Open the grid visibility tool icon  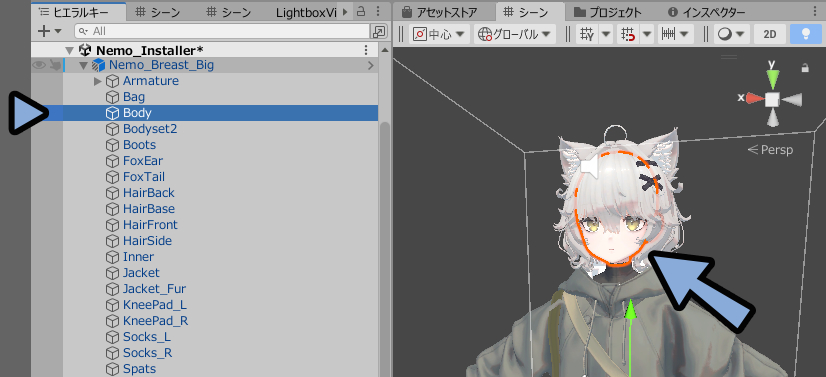click(x=586, y=35)
